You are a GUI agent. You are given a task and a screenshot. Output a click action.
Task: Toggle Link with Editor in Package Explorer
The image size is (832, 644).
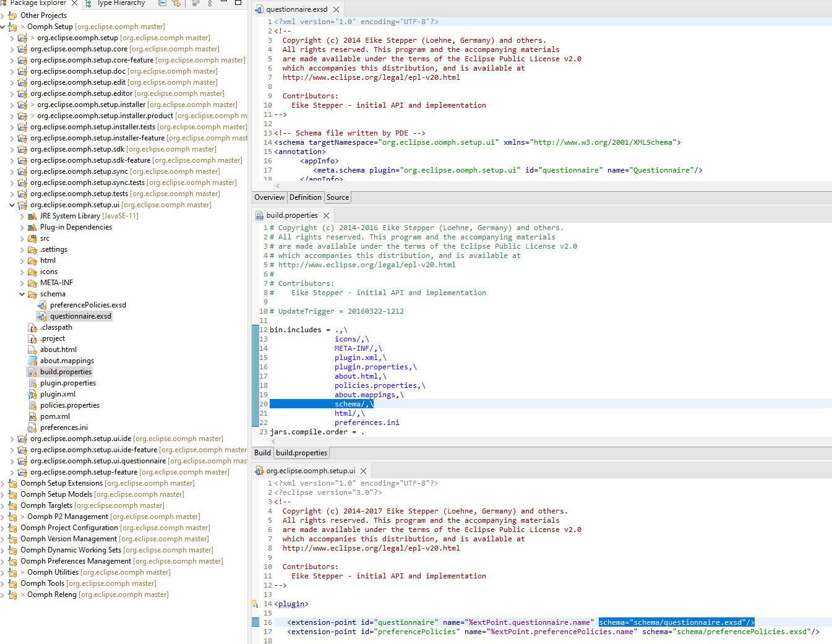pyautogui.click(x=175, y=3)
